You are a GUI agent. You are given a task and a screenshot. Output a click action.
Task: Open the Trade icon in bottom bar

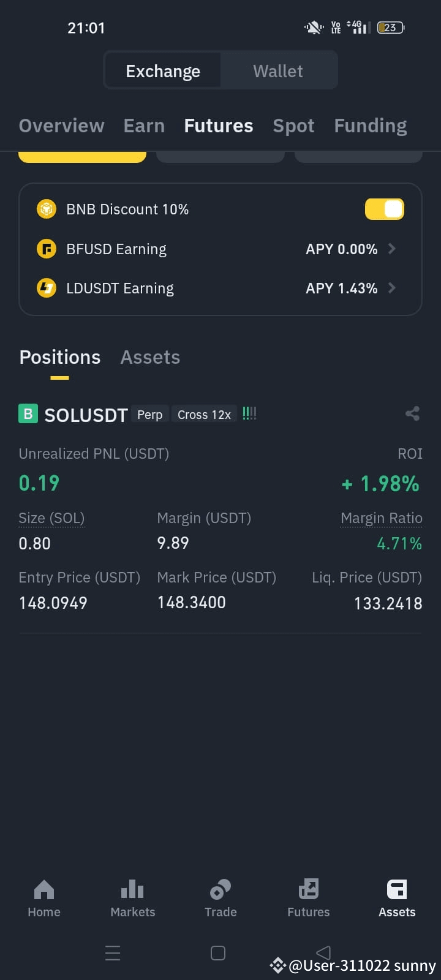221,889
